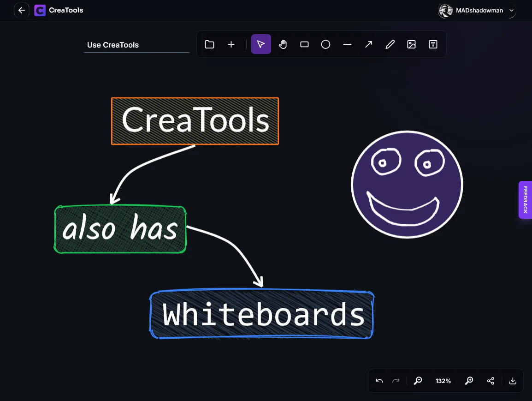Select the pencil freehand draw tool
This screenshot has width=532, height=401.
[390, 44]
